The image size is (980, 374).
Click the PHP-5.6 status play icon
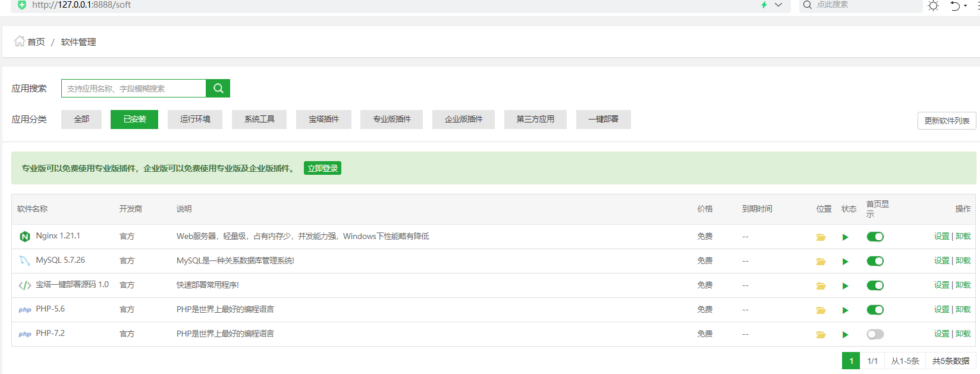coord(845,310)
